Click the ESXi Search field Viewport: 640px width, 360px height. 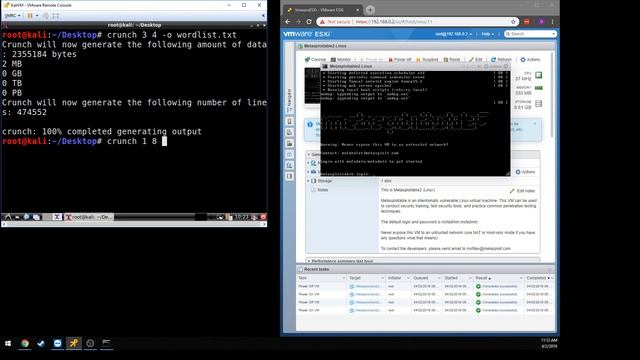click(530, 34)
